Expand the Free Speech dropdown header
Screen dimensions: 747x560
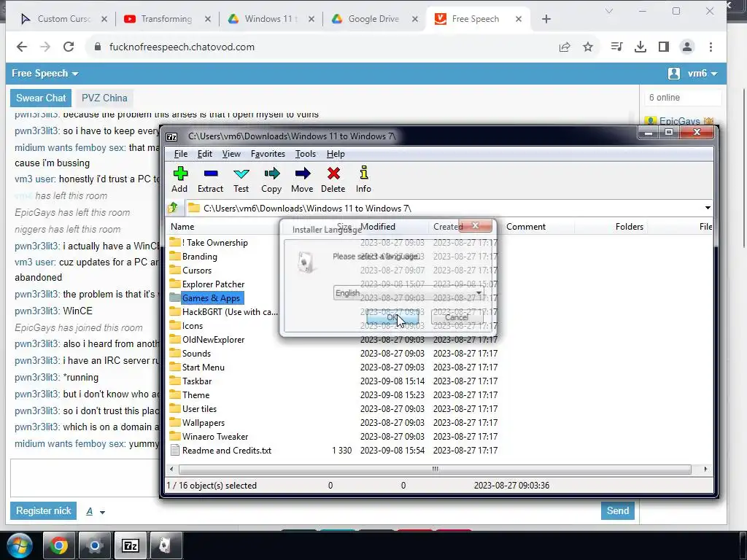(x=44, y=74)
